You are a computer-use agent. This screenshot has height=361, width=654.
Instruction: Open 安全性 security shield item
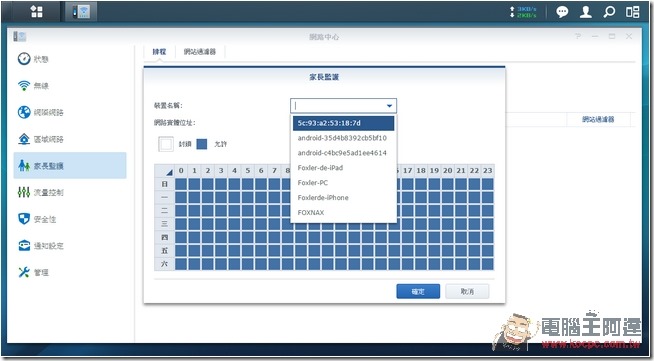[37, 219]
